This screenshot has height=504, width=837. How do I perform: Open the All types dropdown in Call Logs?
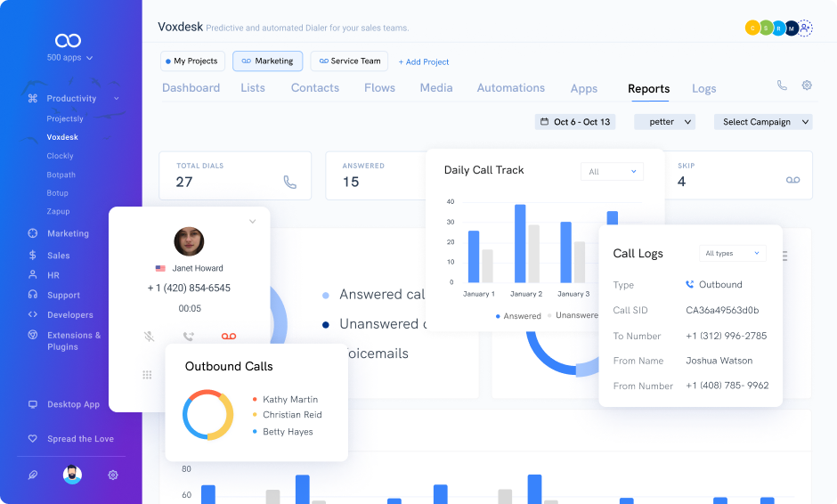click(x=732, y=254)
